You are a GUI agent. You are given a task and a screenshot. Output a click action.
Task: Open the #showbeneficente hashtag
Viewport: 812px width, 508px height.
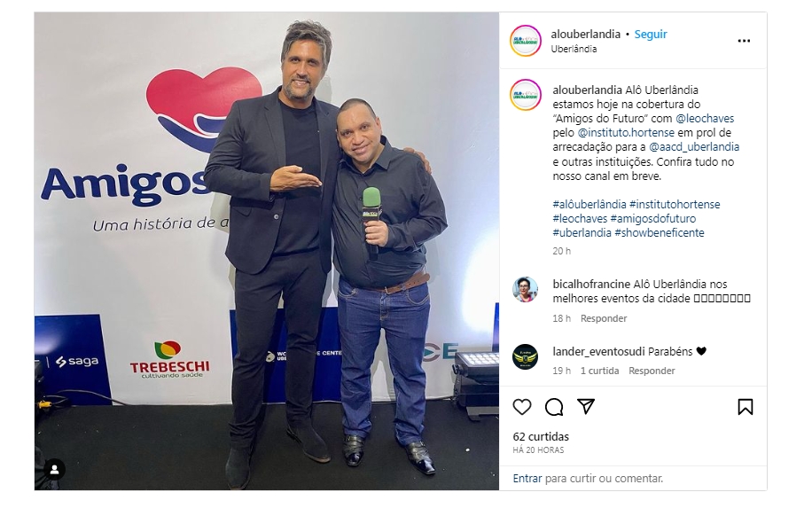[660, 233]
